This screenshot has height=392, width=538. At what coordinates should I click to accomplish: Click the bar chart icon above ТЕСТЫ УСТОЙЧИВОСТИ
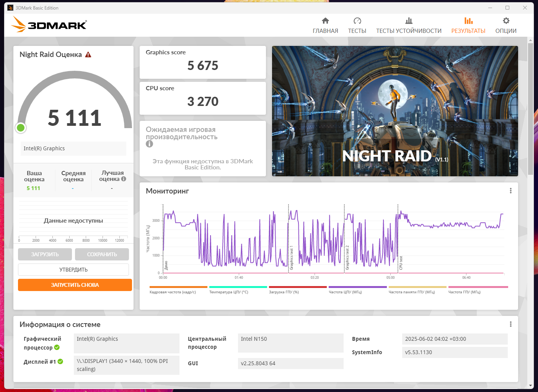409,21
